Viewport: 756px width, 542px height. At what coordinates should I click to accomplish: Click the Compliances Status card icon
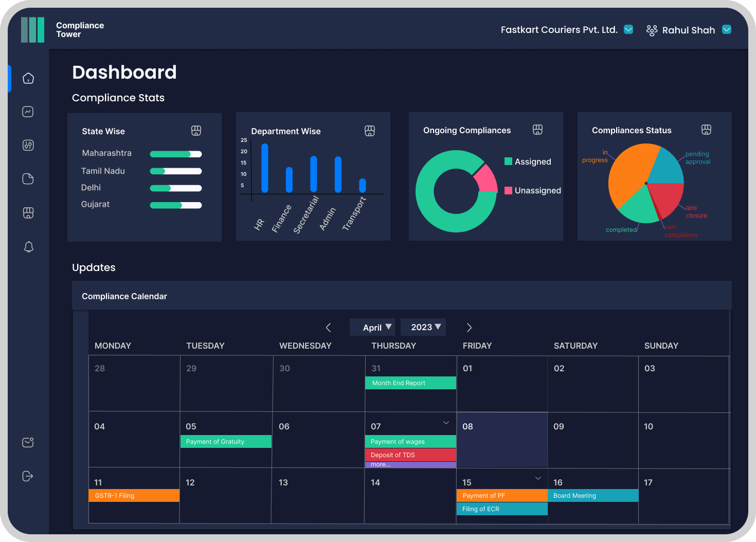point(706,130)
